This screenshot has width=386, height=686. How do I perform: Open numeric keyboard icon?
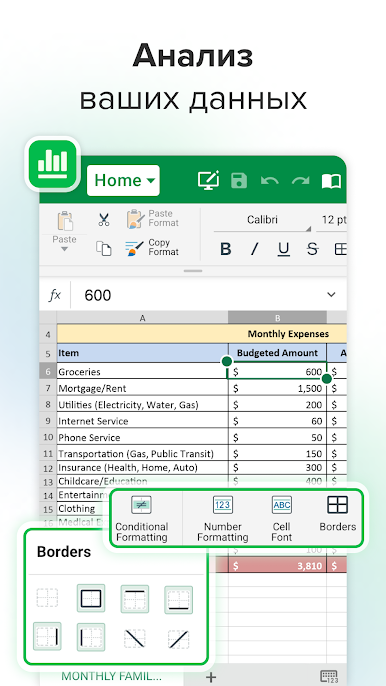pyautogui.click(x=329, y=676)
